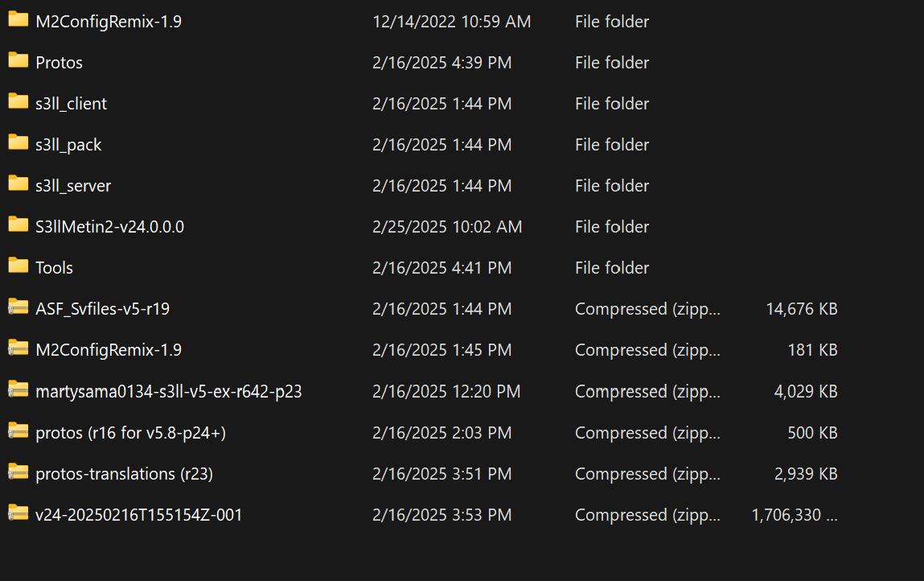Click the 181 KB file size
924x581 pixels.
[812, 350]
